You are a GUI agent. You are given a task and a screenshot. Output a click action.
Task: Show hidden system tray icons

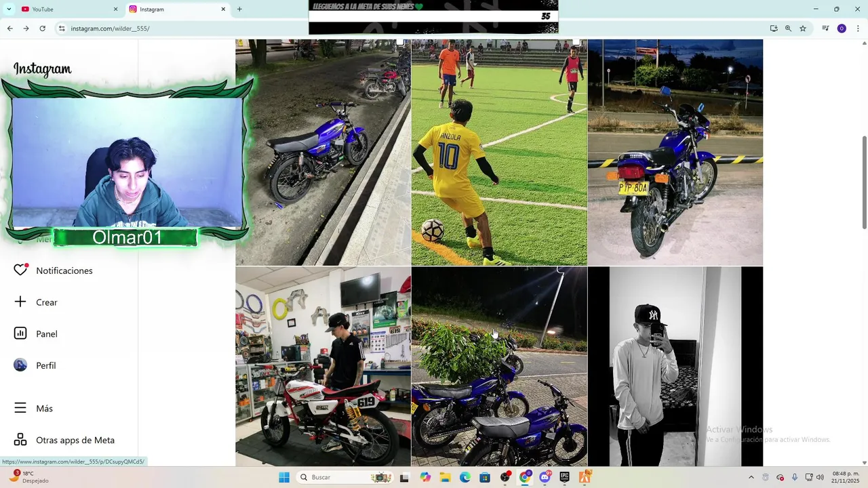coord(751,477)
